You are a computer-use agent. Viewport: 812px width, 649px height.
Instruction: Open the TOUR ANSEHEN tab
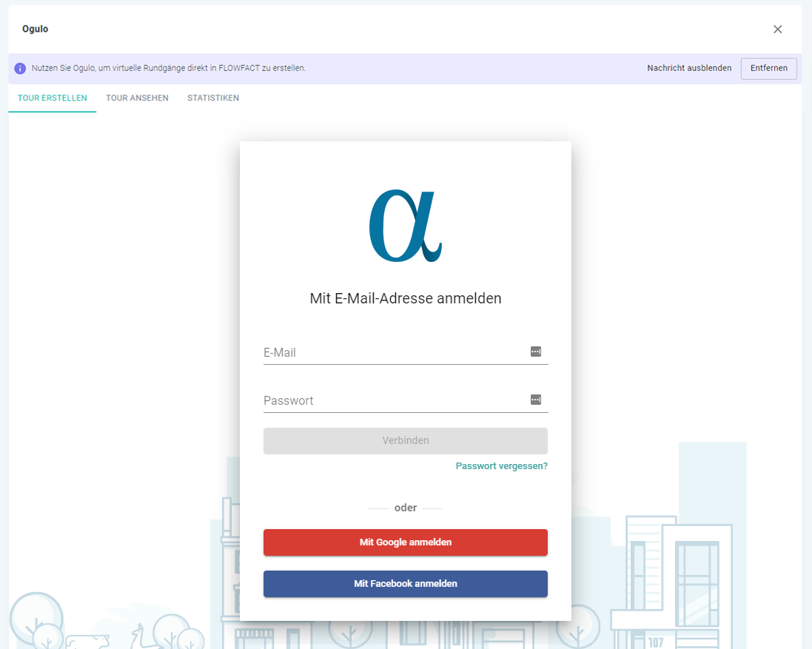coord(137,98)
